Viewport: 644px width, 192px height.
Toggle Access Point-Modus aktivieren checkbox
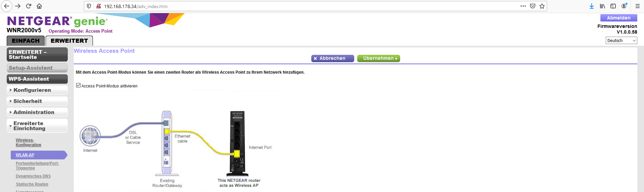(x=78, y=85)
